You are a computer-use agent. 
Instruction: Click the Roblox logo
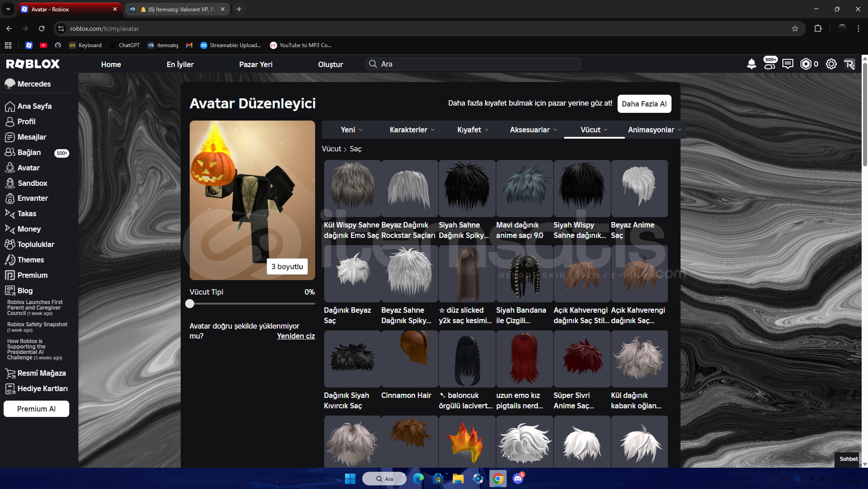33,64
